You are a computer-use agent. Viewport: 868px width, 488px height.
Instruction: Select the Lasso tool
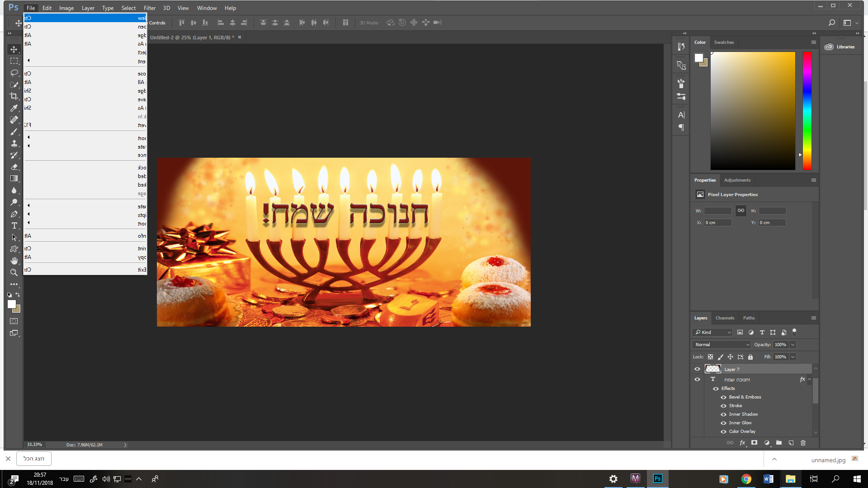point(14,73)
